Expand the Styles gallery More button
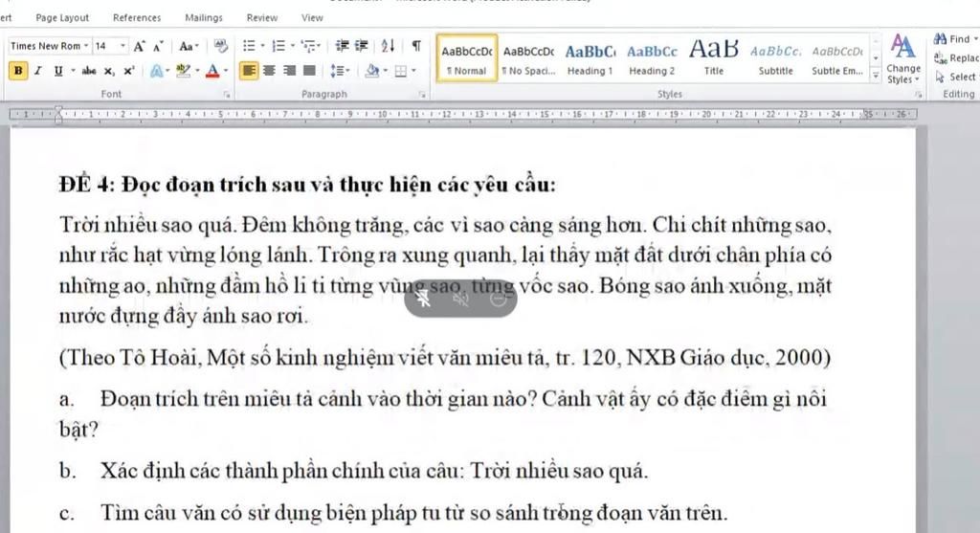Screen dimensions: 980x533 point(876,77)
